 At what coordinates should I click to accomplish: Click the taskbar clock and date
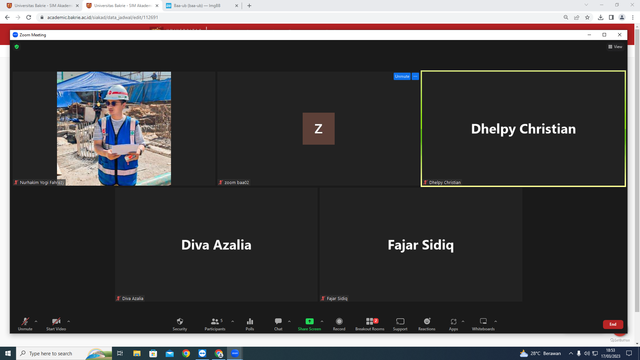click(610, 353)
